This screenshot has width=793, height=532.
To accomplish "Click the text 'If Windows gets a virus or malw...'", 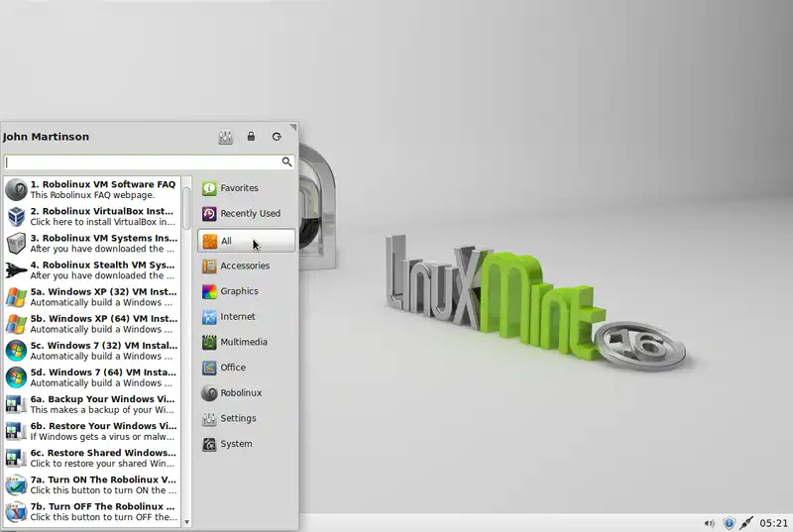I will [x=102, y=437].
